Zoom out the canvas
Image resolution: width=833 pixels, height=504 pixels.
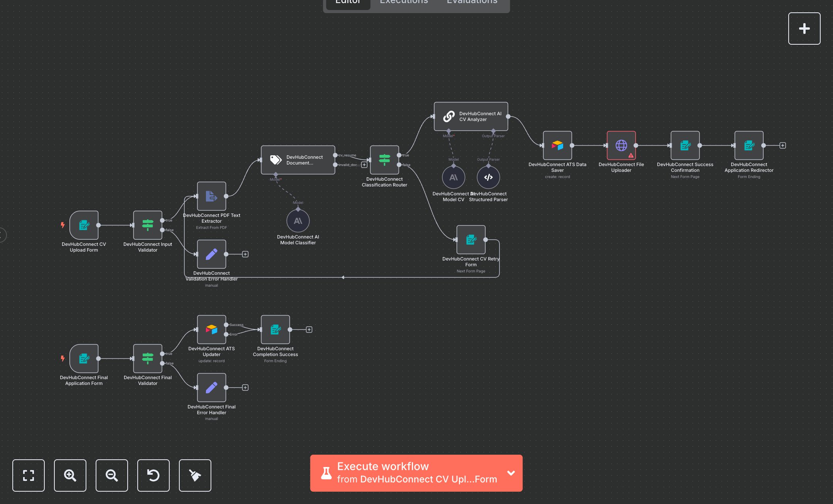click(111, 475)
